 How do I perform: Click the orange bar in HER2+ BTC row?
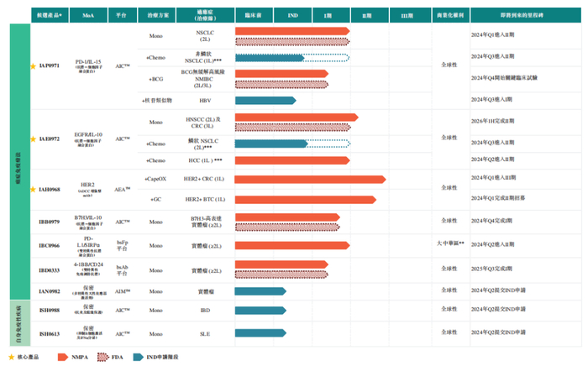click(x=306, y=200)
